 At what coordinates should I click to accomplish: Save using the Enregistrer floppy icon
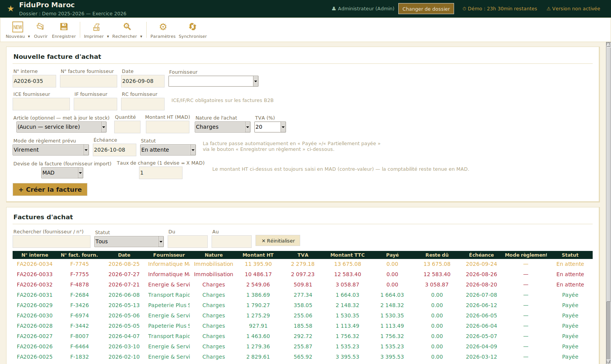coord(64,27)
